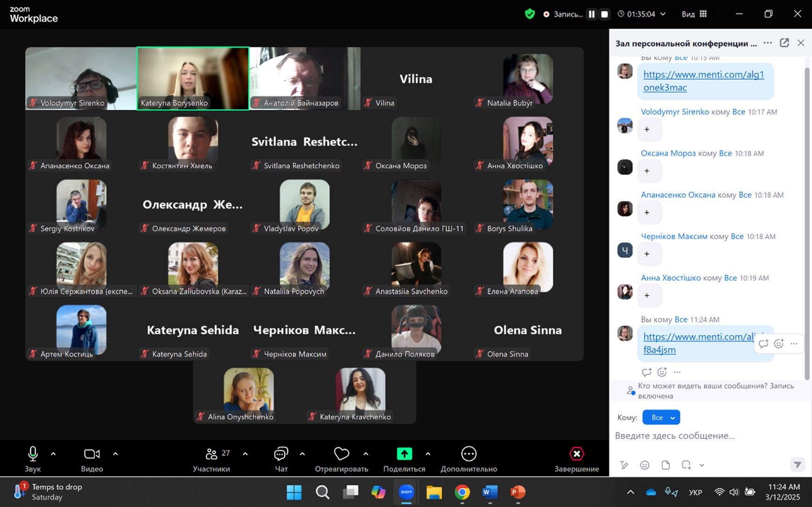812x507 pixels.
Task: Toggle microphone mute with Звук button
Action: click(x=33, y=454)
